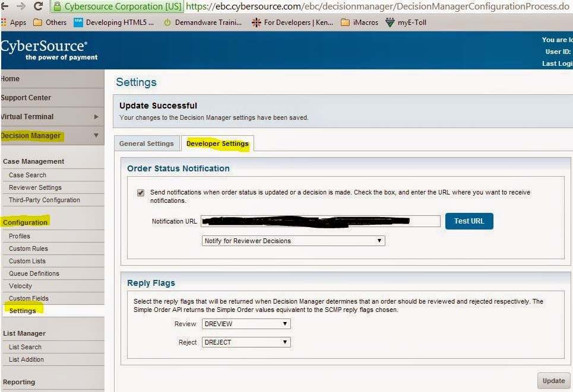Click the List Manager section heading

pos(24,333)
